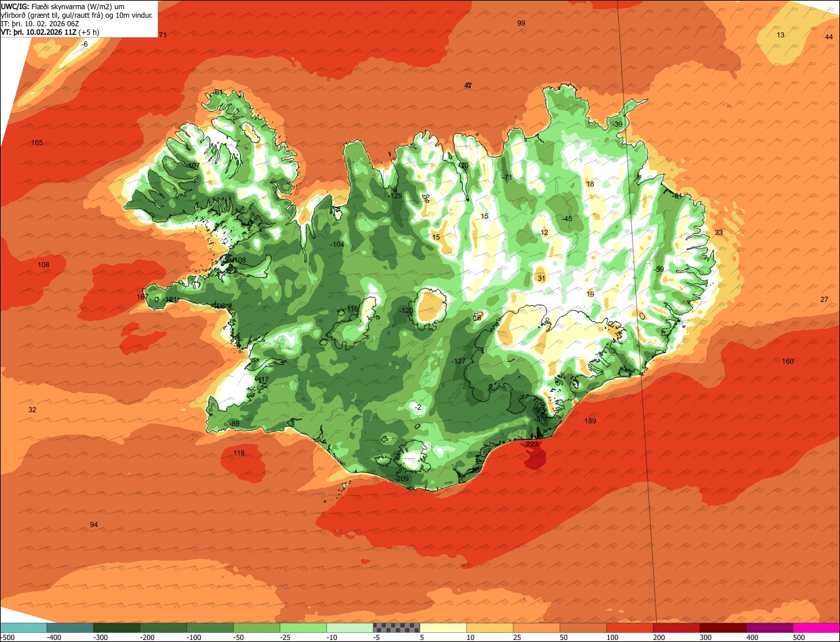Screen dimensions: 840x642
Task: Click the value 19 north of Vatnajökull
Action: 590,294
